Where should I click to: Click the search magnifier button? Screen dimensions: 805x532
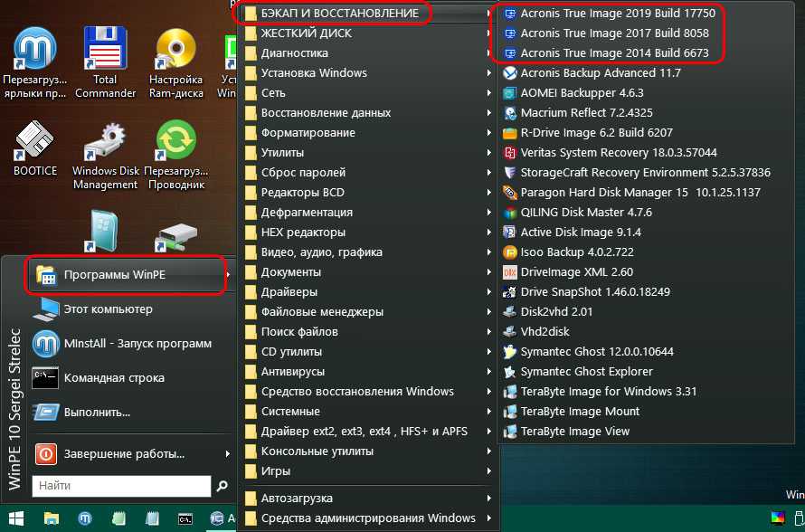(x=222, y=487)
